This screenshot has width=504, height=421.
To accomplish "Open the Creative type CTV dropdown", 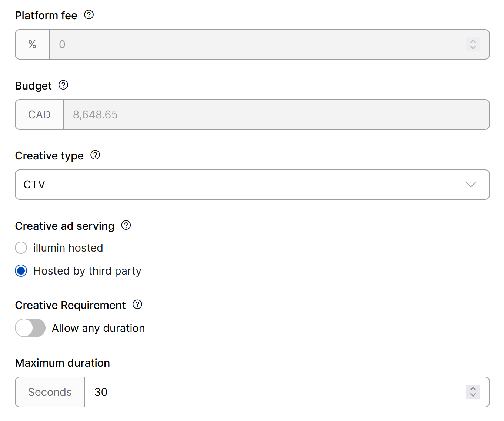I will tap(252, 185).
